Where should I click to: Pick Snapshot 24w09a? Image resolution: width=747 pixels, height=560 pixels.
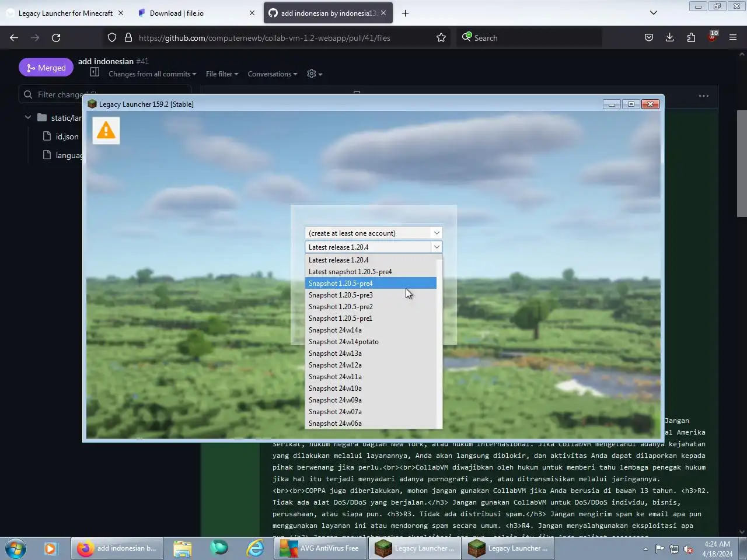[x=371, y=400]
